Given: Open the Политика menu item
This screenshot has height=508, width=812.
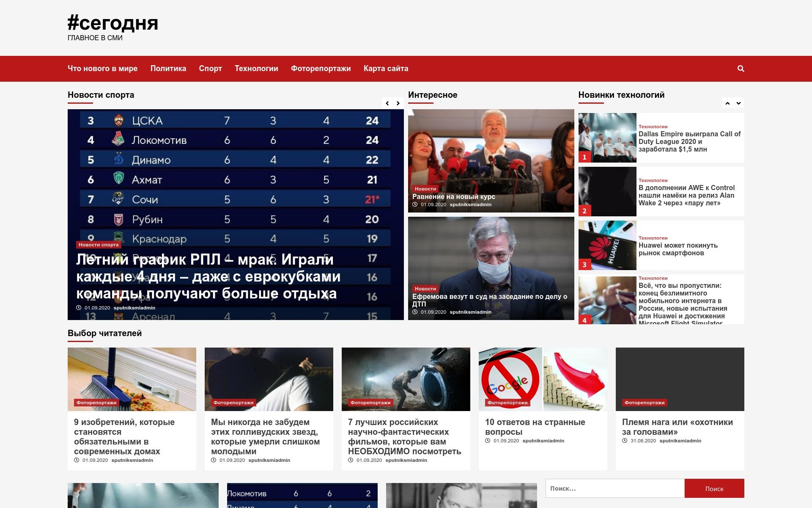Looking at the screenshot, I should 168,69.
